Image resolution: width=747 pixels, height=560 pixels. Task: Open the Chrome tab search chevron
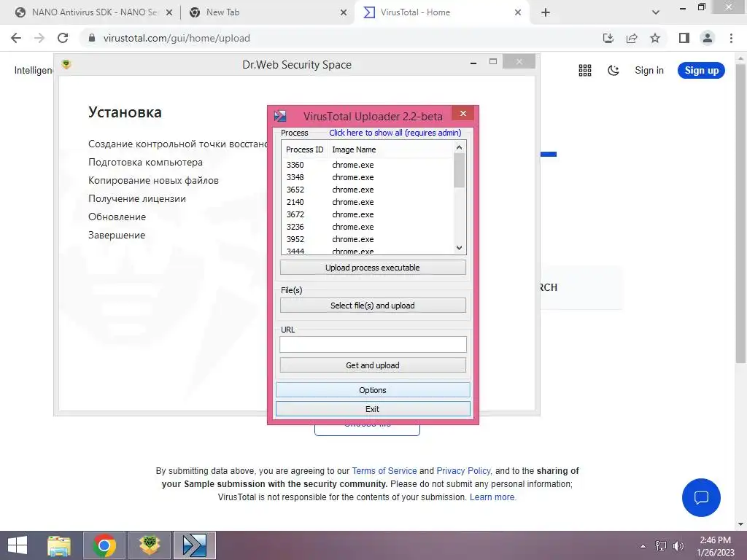656,12
